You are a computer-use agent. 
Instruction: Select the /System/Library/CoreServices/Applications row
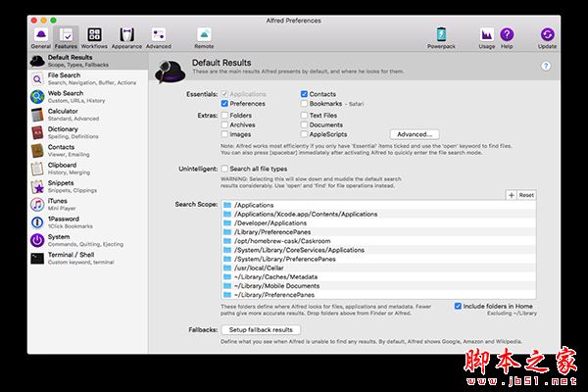pyautogui.click(x=378, y=250)
